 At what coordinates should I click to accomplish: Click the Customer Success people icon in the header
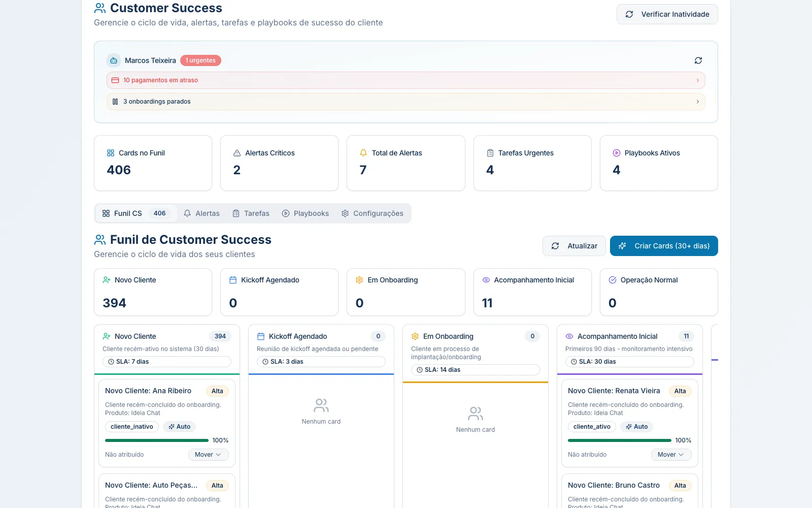(x=100, y=8)
